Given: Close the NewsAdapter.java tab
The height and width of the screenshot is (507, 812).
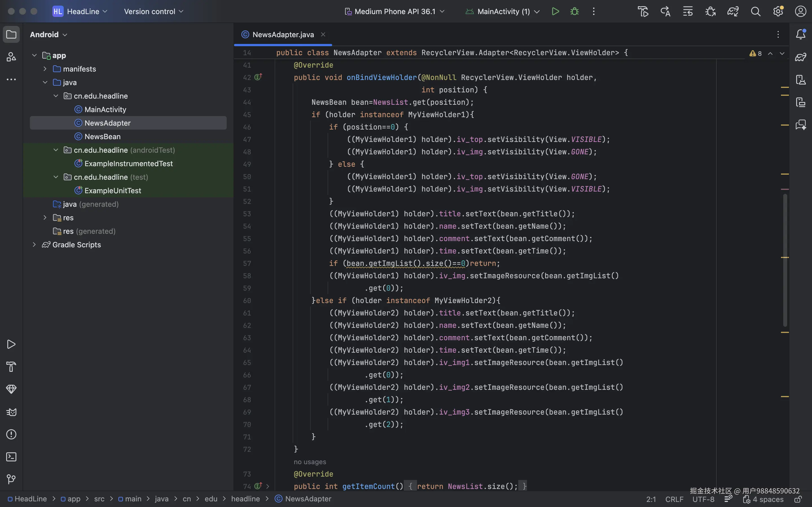Looking at the screenshot, I should point(323,35).
